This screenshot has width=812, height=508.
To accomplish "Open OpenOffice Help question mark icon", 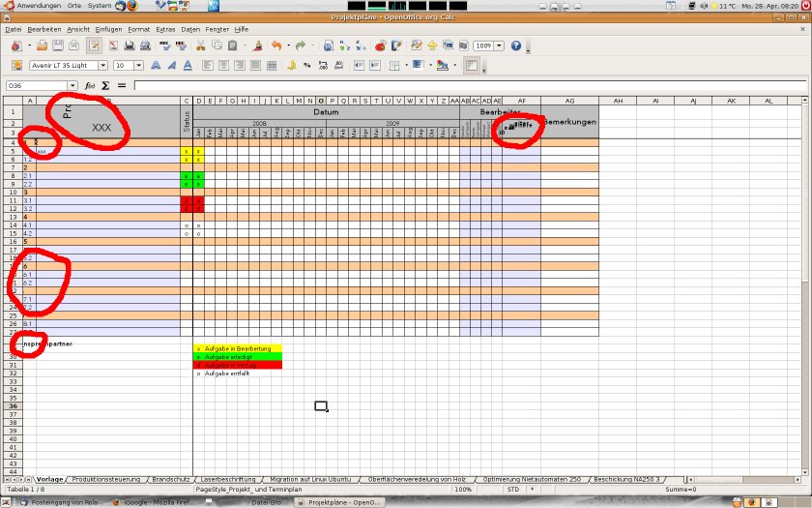I will pos(515,45).
